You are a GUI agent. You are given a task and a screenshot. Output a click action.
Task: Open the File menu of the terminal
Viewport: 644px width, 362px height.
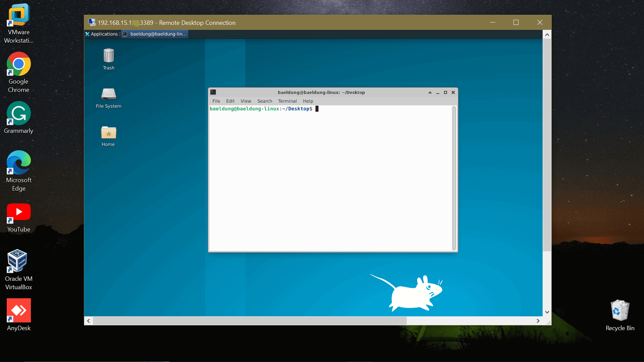[x=216, y=101]
